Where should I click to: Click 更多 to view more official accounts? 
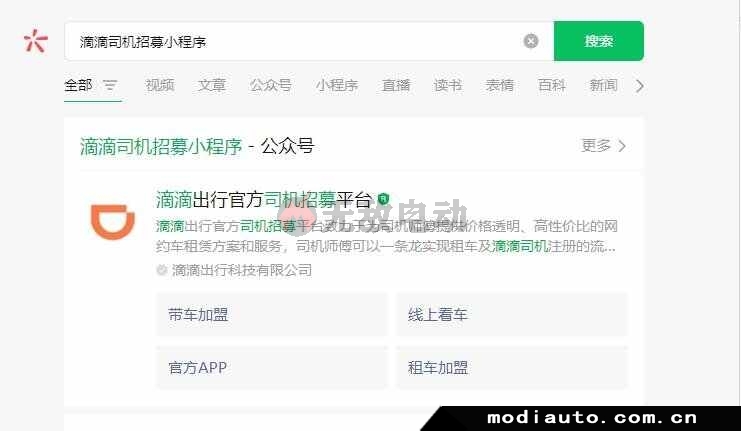coord(603,146)
